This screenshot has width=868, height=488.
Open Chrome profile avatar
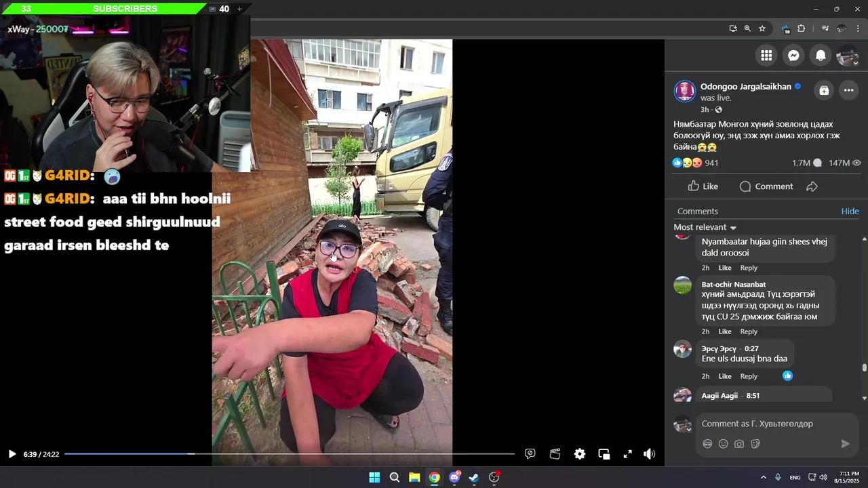click(842, 28)
